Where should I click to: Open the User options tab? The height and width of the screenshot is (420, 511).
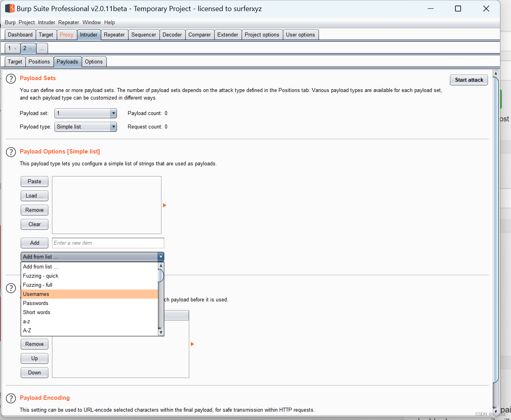tap(300, 35)
